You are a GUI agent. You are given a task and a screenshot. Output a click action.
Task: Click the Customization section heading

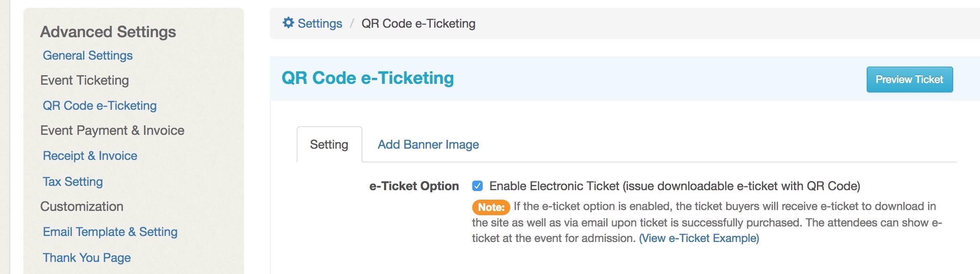pos(82,207)
